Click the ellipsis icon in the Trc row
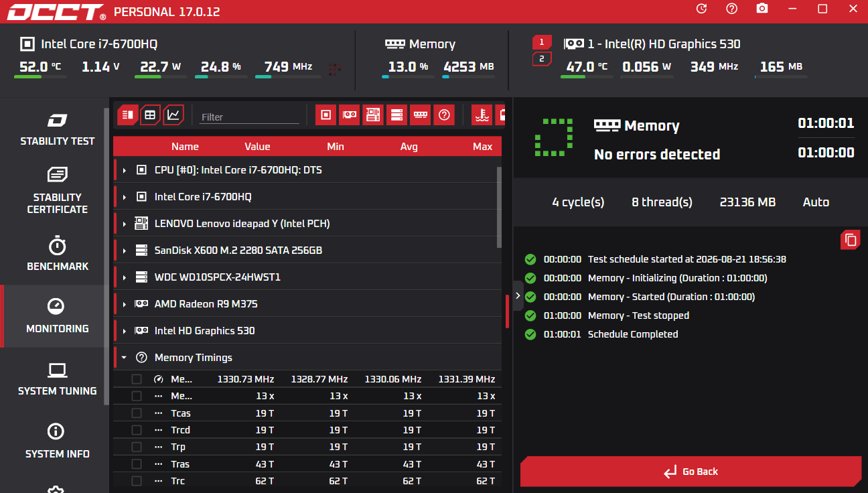This screenshot has height=493, width=868. tap(159, 481)
